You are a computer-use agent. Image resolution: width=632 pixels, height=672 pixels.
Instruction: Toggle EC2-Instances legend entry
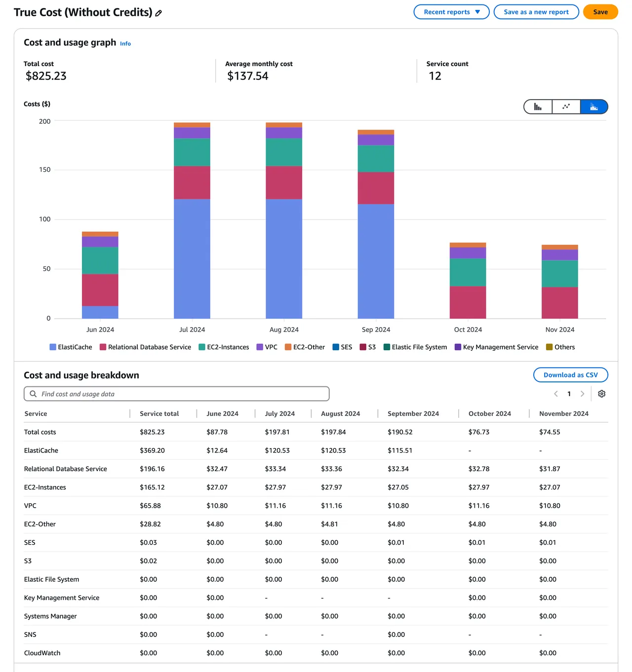(224, 347)
